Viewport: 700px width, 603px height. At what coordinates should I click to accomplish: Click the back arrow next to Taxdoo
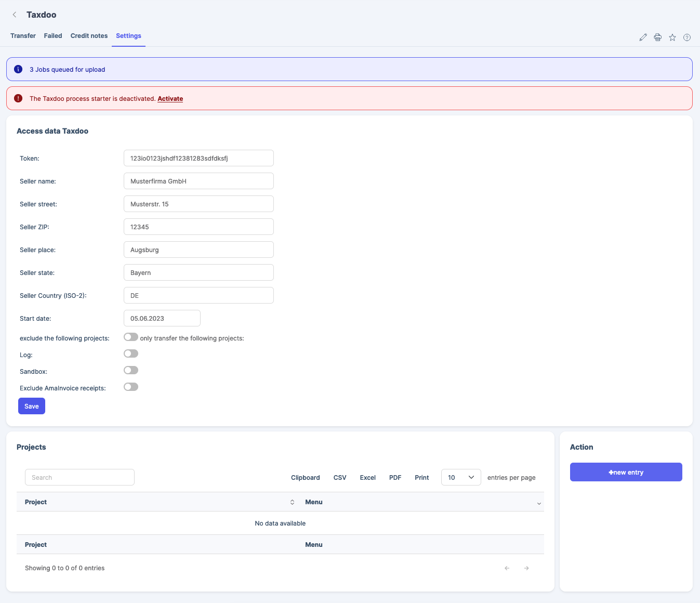click(15, 15)
